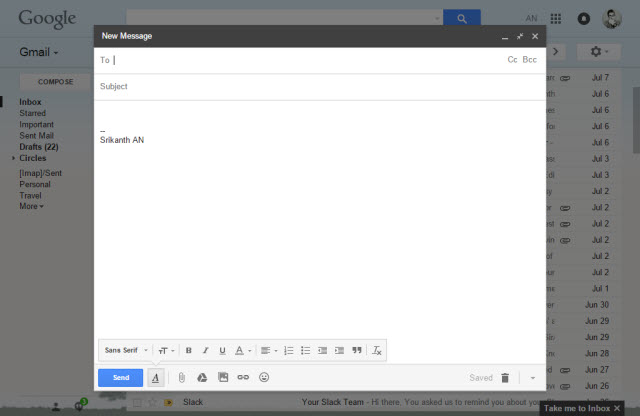Expand More labels
640x416 pixels.
31,206
